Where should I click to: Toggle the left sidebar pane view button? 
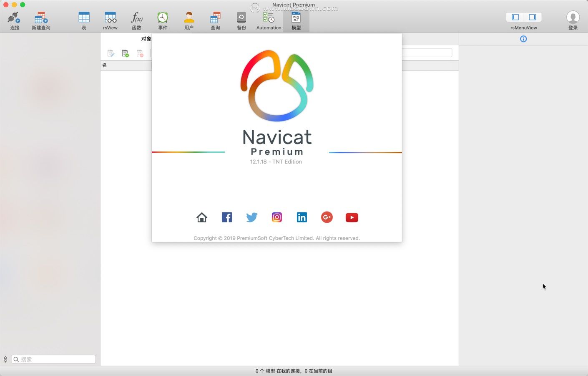[515, 17]
